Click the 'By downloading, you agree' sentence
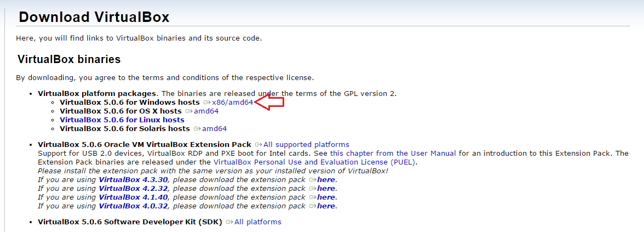This screenshot has height=232, width=644. point(165,77)
